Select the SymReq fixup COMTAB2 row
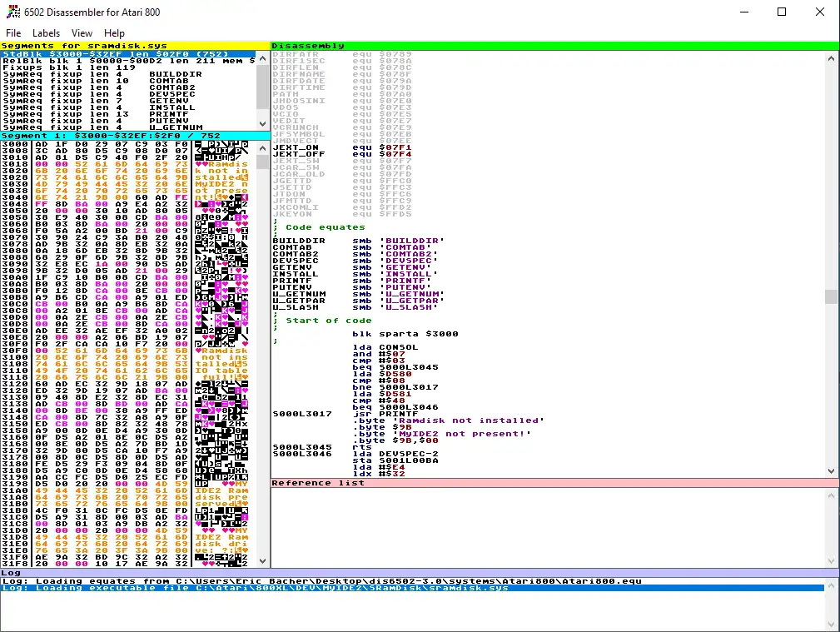The height and width of the screenshot is (632, 840). (x=128, y=87)
